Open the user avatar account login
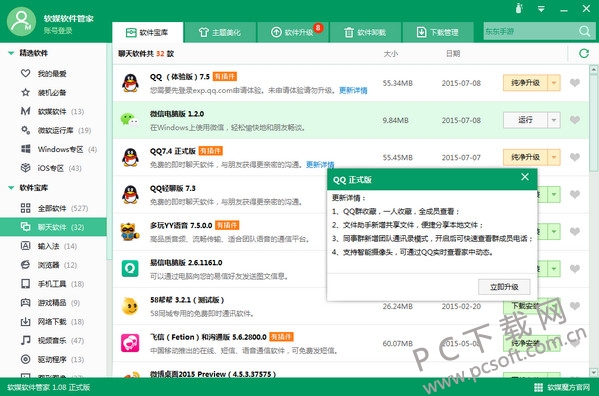The width and height of the screenshot is (599, 396). 21,22
